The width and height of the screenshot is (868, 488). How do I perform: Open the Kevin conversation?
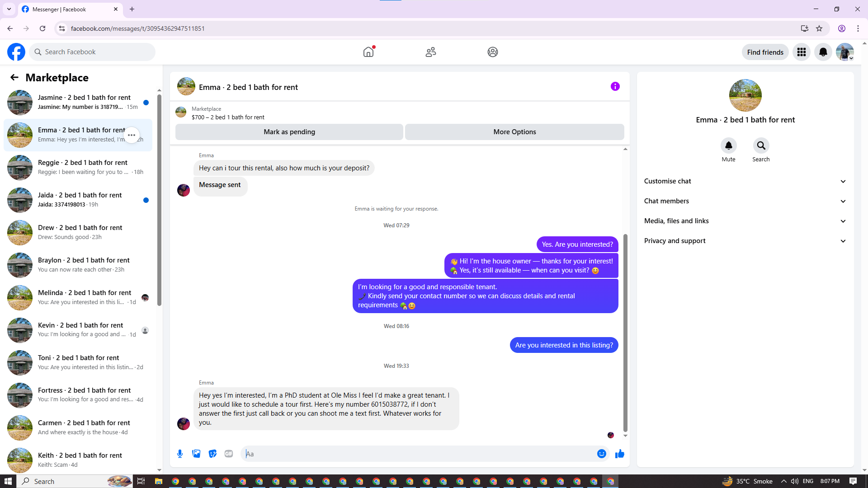click(78, 330)
